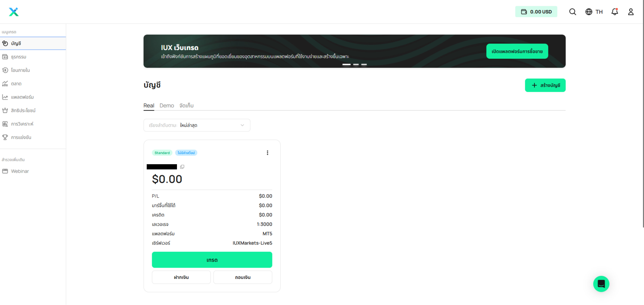Select the second banner carousel indicator
Image resolution: width=644 pixels, height=305 pixels.
[x=356, y=64]
